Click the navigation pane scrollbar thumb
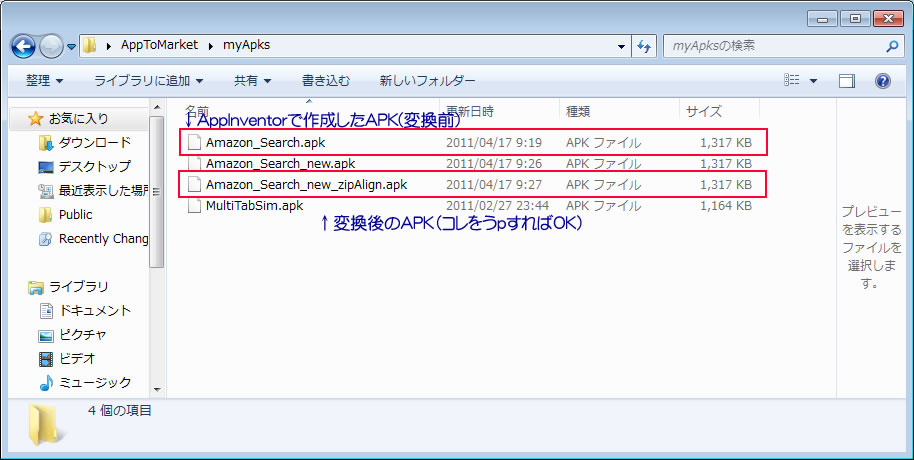This screenshot has width=914, height=460. pos(156,191)
